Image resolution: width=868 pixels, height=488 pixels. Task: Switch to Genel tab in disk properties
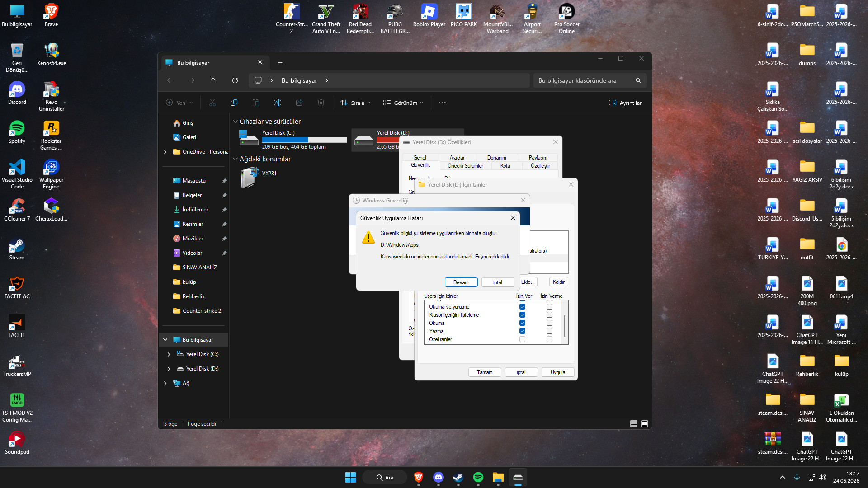tap(420, 158)
